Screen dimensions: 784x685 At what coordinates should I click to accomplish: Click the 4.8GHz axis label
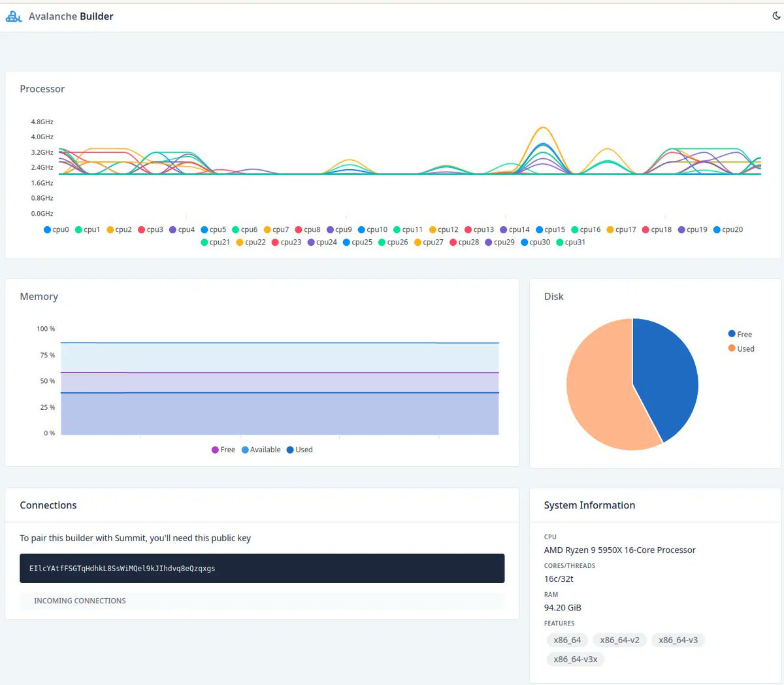pyautogui.click(x=42, y=122)
